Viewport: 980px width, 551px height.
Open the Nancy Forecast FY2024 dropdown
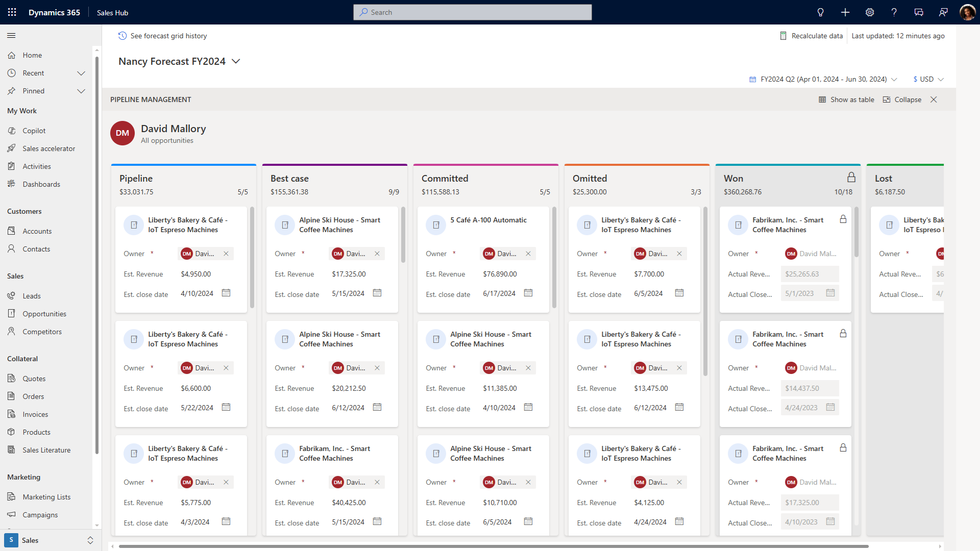236,61
